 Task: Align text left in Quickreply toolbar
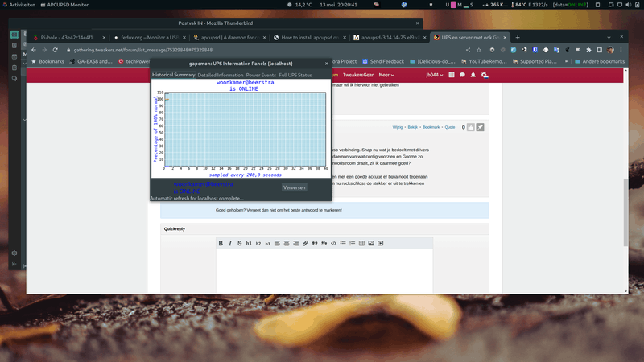[x=277, y=244]
